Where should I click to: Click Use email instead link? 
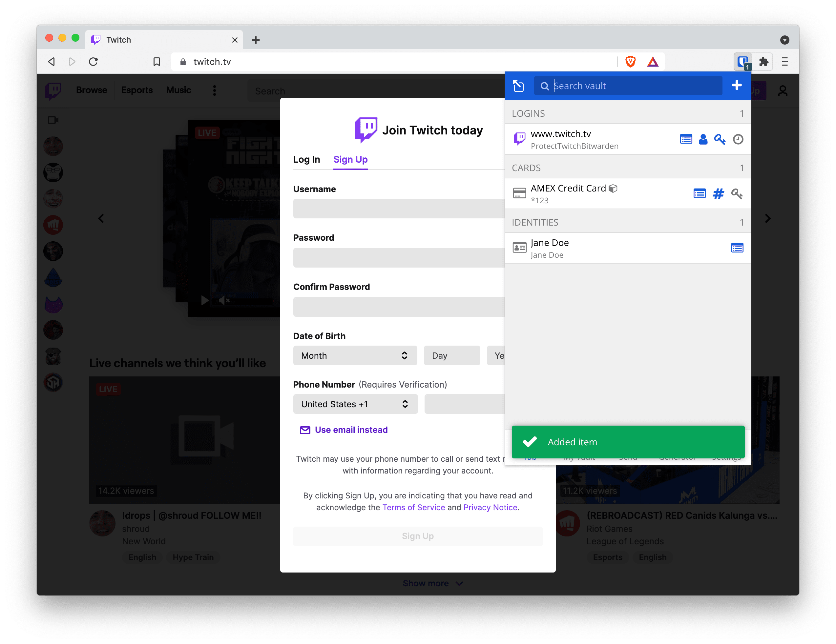(x=343, y=430)
